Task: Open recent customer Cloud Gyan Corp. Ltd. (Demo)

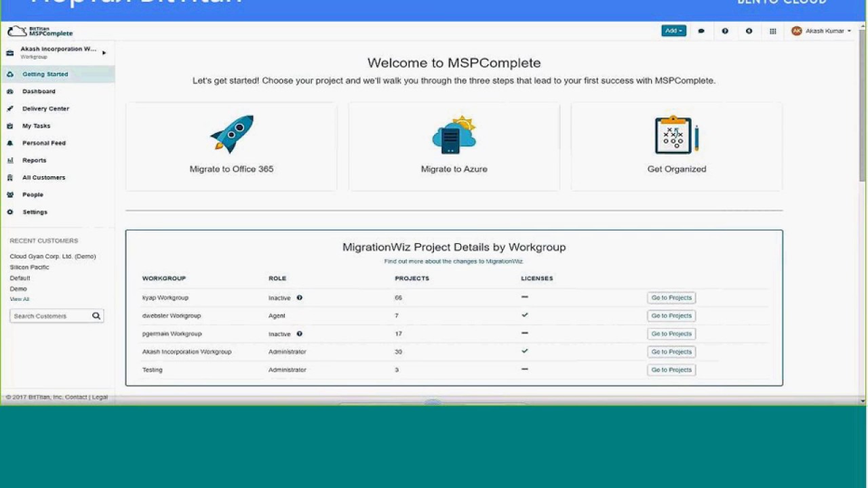Action: tap(53, 256)
